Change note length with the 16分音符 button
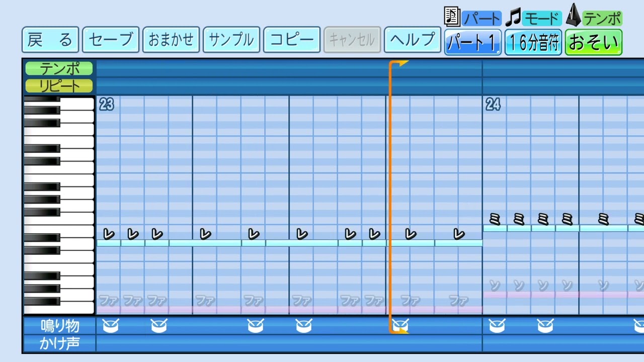 [x=533, y=42]
